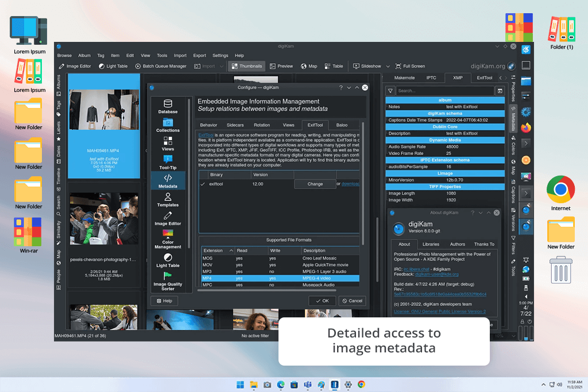588x392 pixels.
Task: Open the Views settings page
Action: point(168,144)
